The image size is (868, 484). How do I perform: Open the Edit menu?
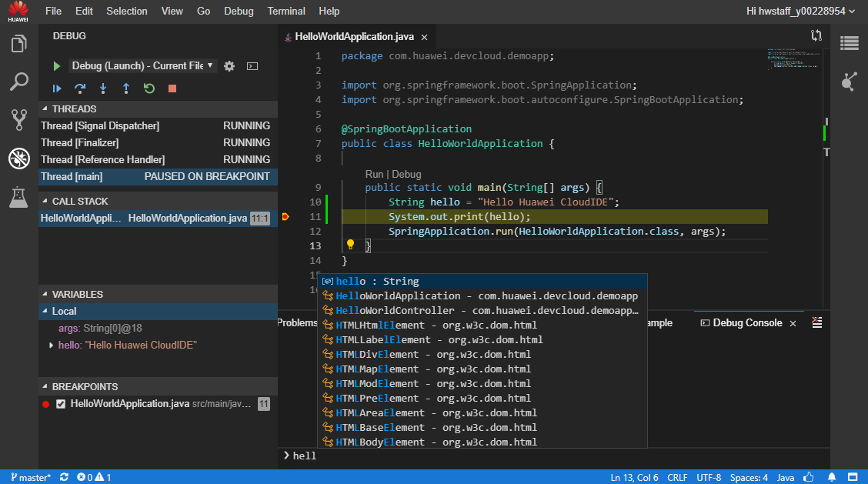click(84, 11)
